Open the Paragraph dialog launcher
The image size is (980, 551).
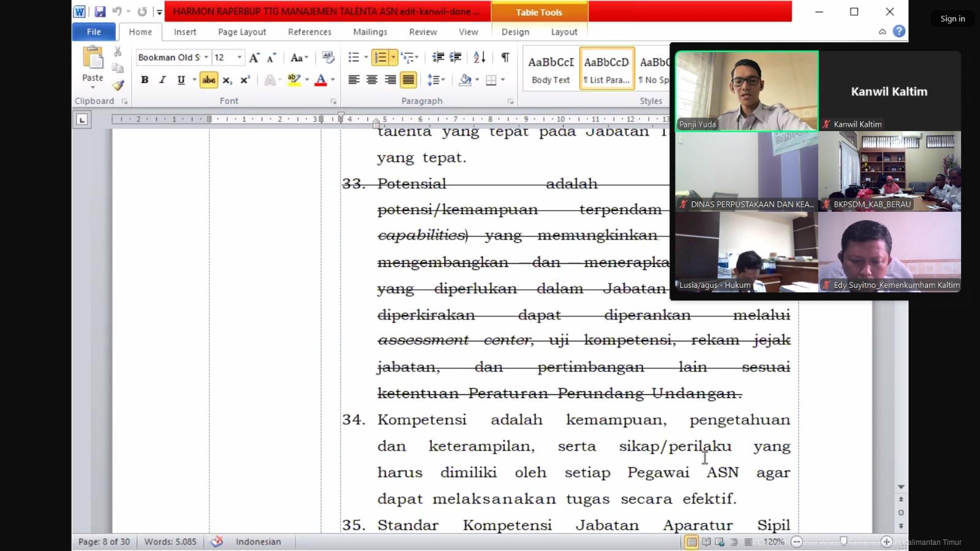tap(510, 102)
